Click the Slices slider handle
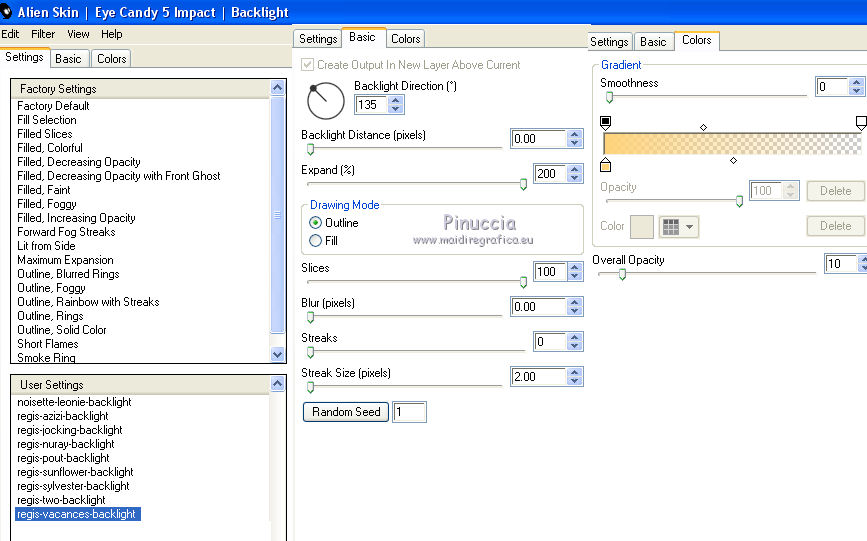The width and height of the screenshot is (867, 541). pyautogui.click(x=524, y=282)
